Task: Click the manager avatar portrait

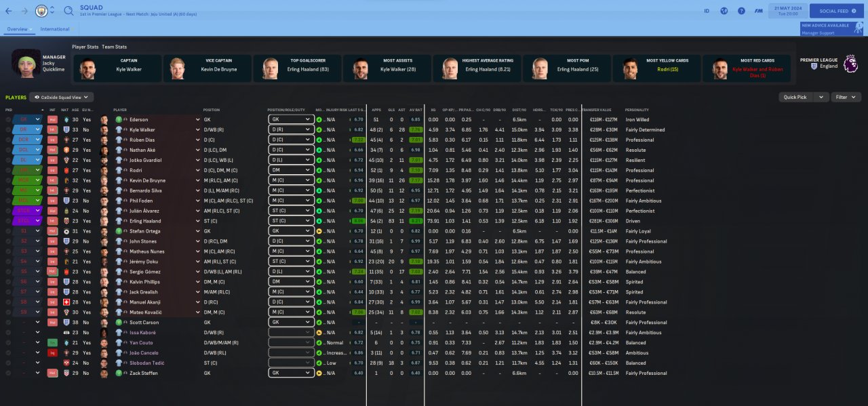Action: pos(25,63)
